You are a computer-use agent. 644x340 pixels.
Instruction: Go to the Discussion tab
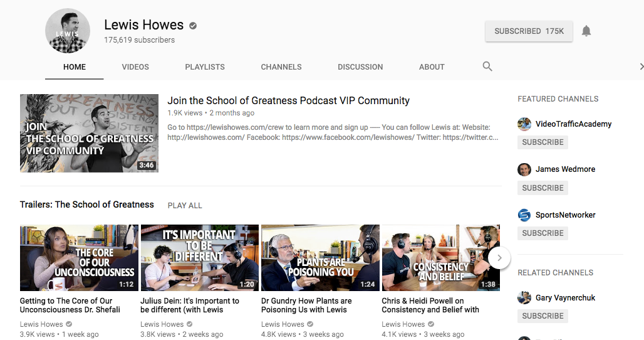click(360, 67)
